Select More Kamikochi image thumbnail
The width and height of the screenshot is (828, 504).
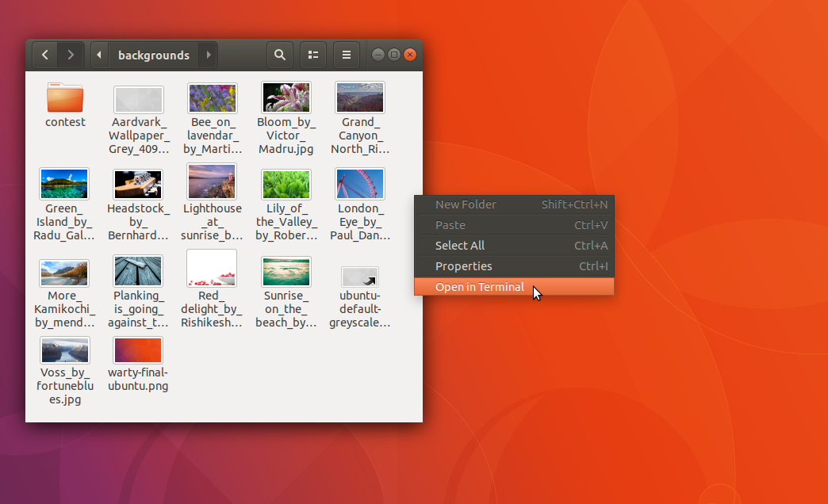(x=64, y=273)
